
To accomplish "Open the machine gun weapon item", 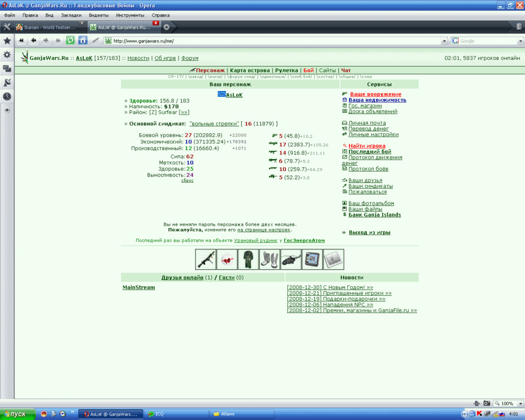I will (205, 259).
